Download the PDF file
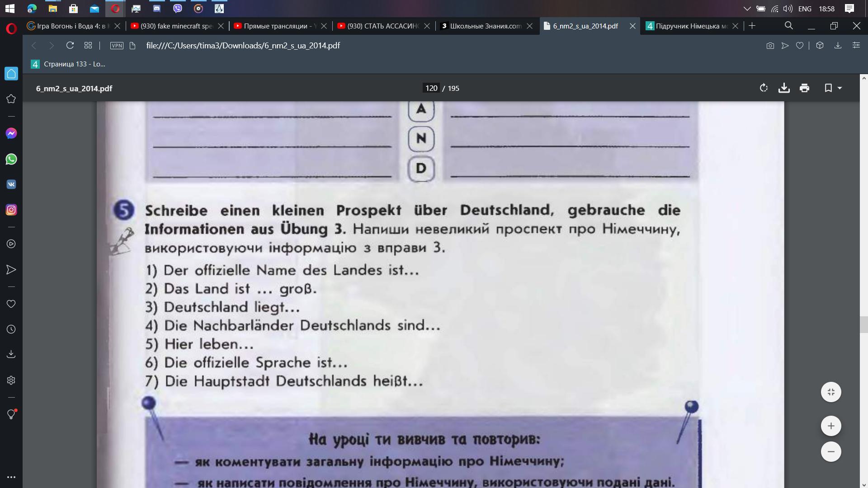This screenshot has width=868, height=488. [x=784, y=88]
